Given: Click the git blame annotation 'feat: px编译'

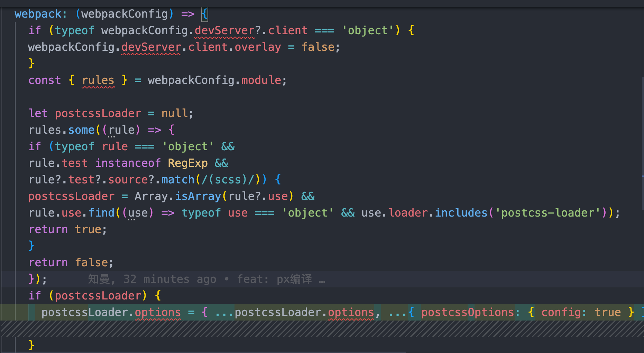Looking at the screenshot, I should pyautogui.click(x=274, y=279).
